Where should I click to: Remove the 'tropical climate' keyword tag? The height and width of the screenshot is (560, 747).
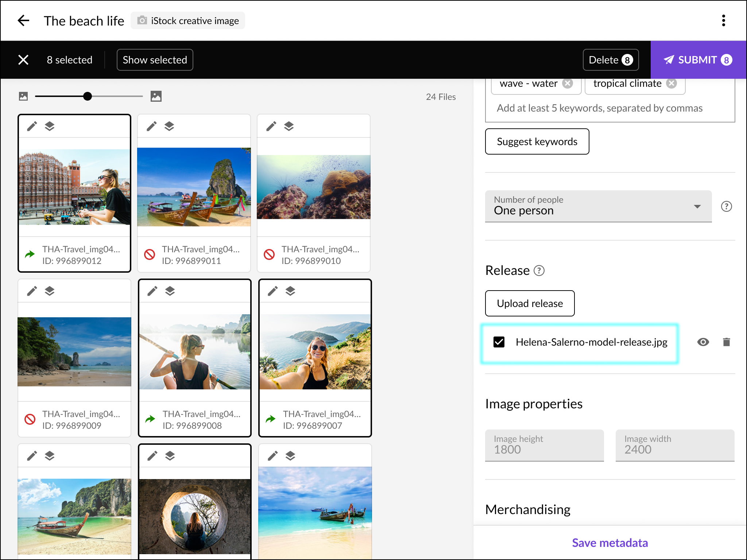(671, 83)
